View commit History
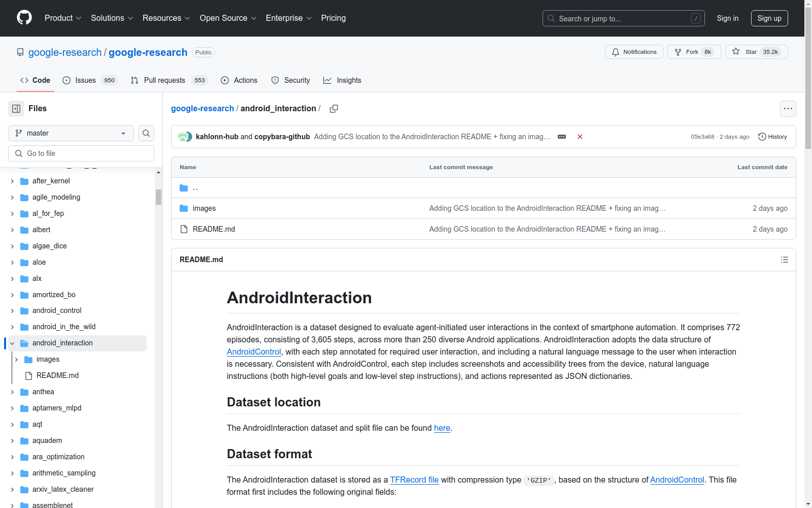 tap(772, 137)
